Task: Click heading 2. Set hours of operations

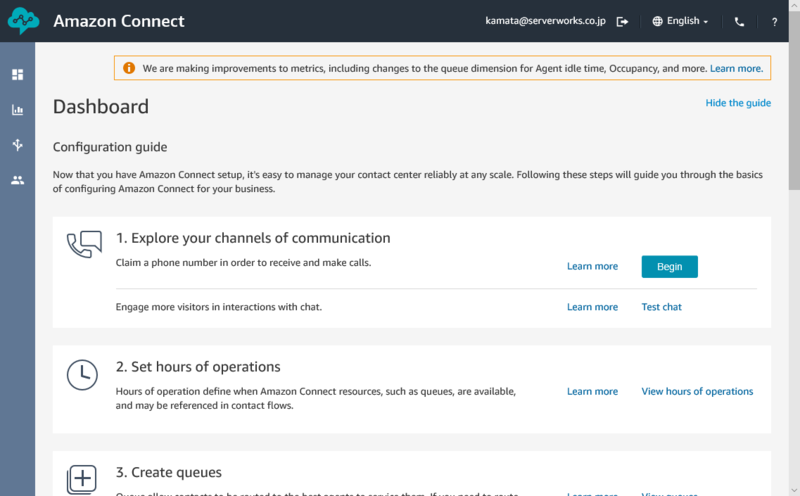Action: click(x=198, y=366)
